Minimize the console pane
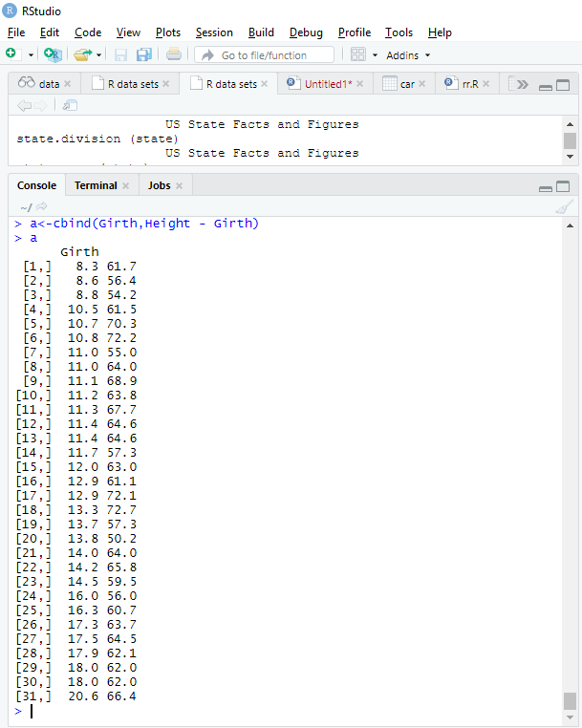 click(546, 188)
